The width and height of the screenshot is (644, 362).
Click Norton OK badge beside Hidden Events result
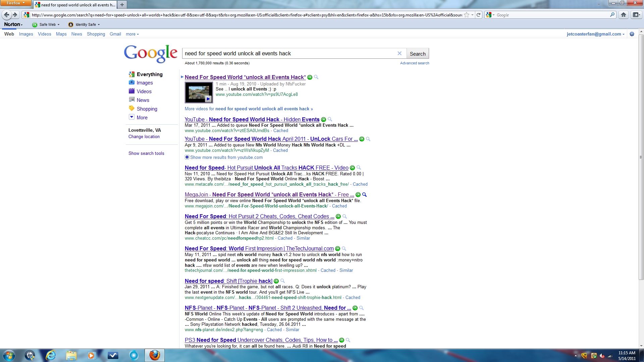tap(324, 120)
